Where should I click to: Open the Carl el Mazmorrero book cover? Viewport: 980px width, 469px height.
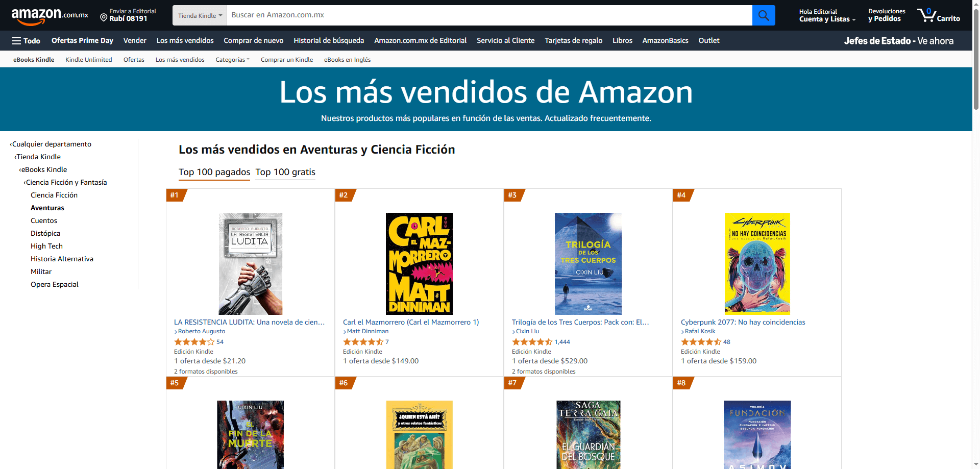(419, 264)
